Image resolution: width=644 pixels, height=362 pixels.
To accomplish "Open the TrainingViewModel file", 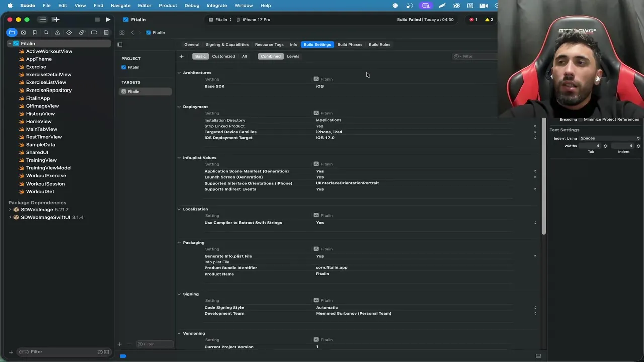I will pyautogui.click(x=49, y=168).
